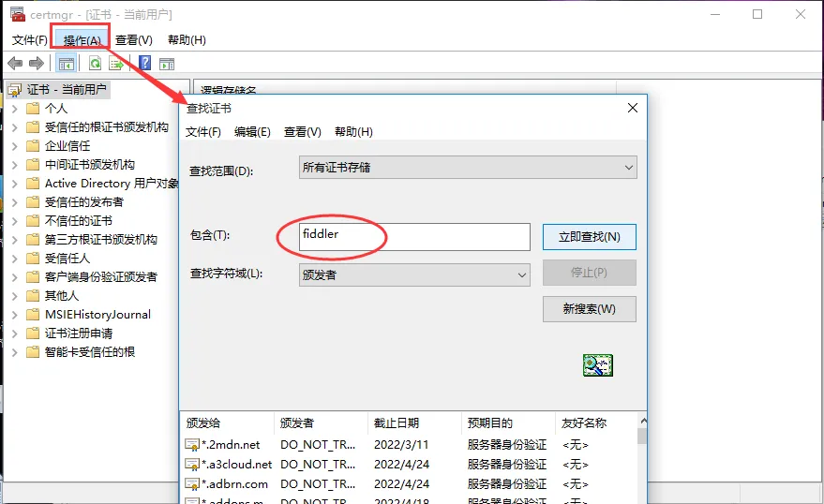Expand the 不信任的证书 node
This screenshot has width=824, height=504.
[15, 221]
